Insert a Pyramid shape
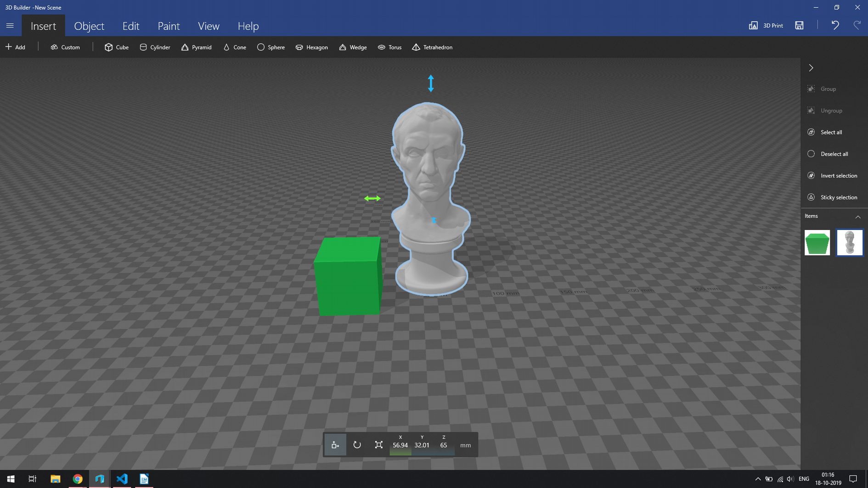This screenshot has height=488, width=868. tap(197, 47)
